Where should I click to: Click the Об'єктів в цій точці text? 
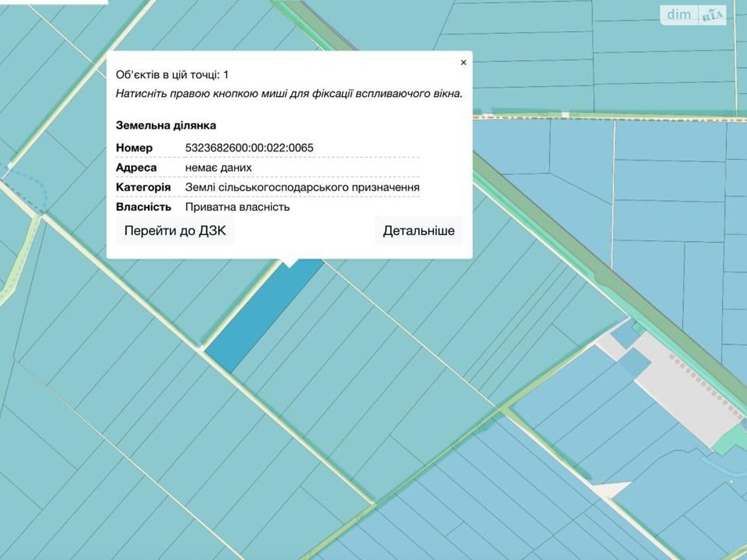point(172,75)
